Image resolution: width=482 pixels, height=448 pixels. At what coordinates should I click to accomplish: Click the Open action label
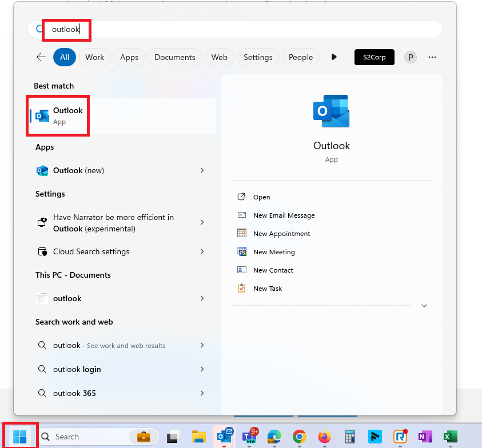262,197
